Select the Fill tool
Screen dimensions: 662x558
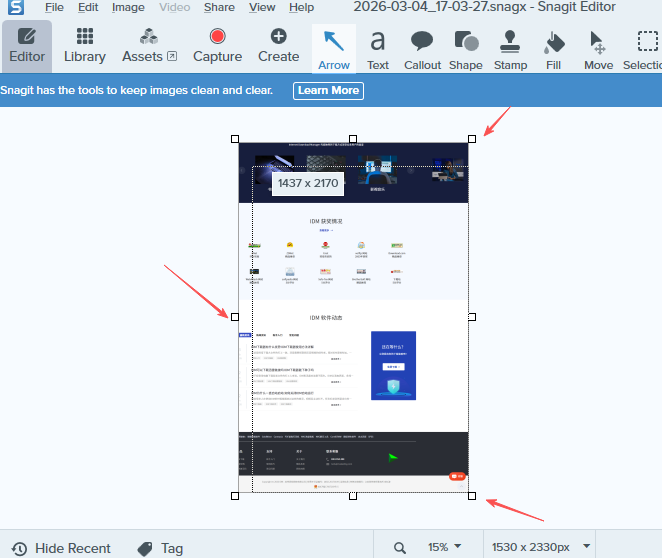(x=553, y=49)
